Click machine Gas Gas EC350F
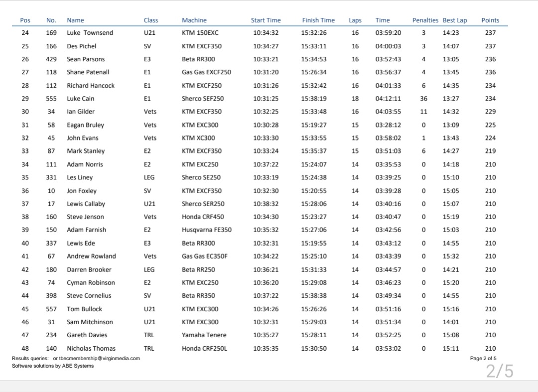This screenshot has width=538, height=392. point(205,256)
